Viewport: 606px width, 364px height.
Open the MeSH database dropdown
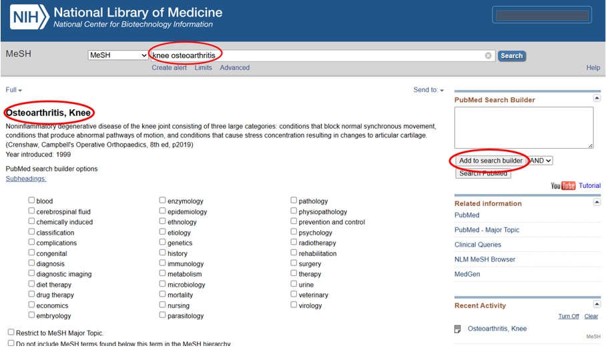click(x=118, y=55)
